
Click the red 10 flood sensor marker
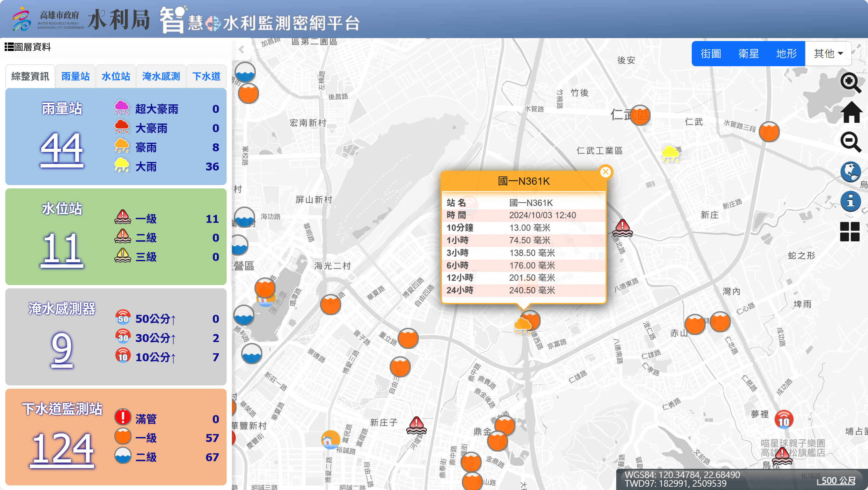tap(784, 420)
